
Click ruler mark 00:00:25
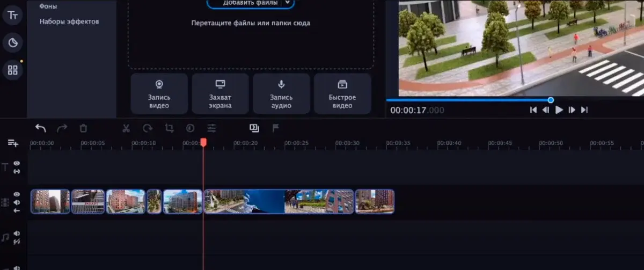pyautogui.click(x=296, y=143)
